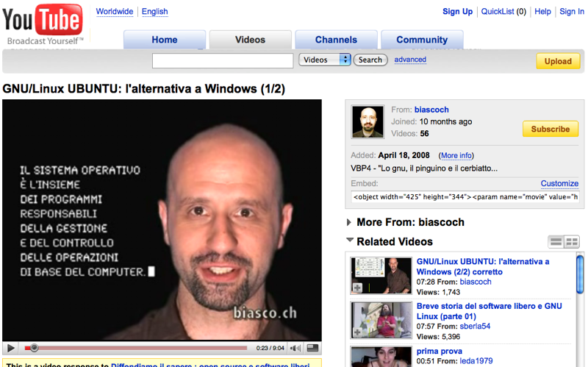Screen dimensions: 588x367
Task: Change language via English link
Action: click(x=154, y=12)
